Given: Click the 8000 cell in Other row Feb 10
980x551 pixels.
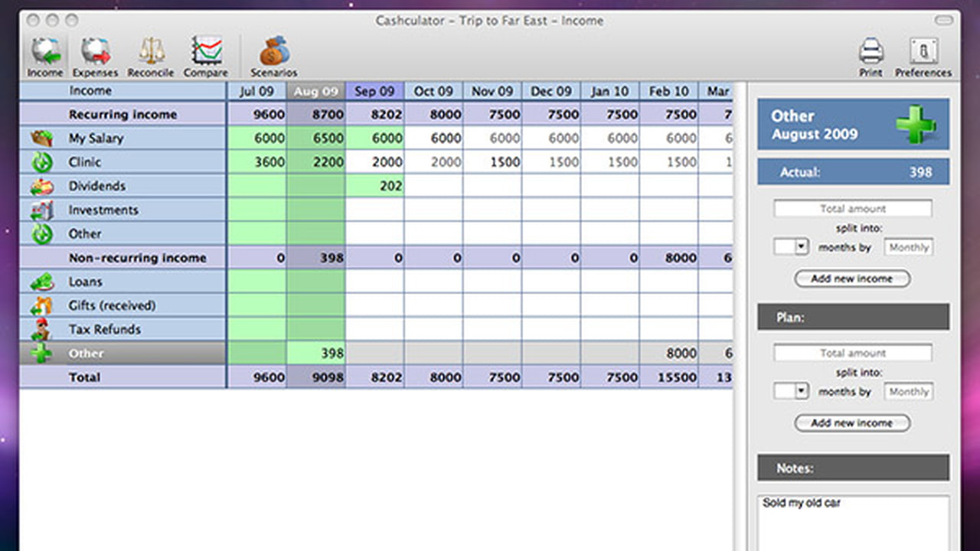Looking at the screenshot, I should pos(669,354).
